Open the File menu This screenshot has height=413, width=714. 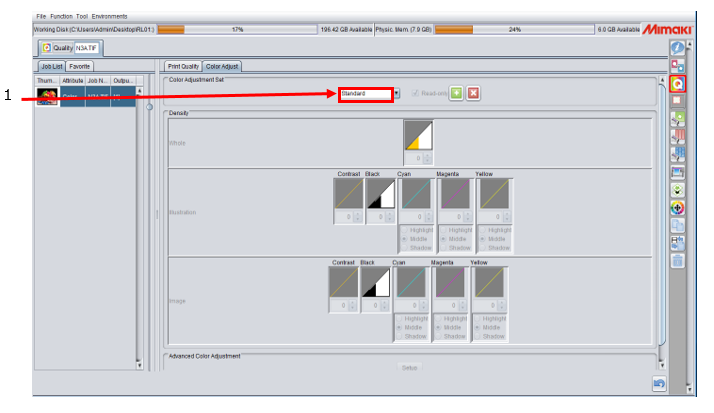coord(41,16)
